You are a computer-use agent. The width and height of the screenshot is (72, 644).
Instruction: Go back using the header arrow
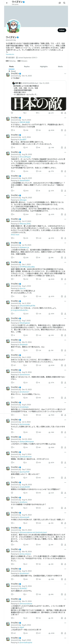(7, 3)
